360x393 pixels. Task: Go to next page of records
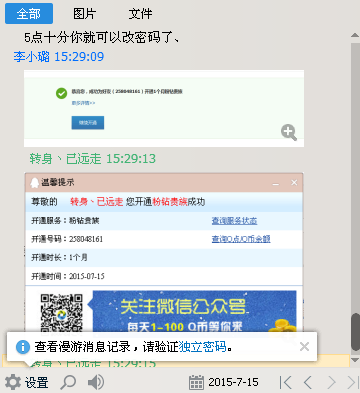coord(331,382)
